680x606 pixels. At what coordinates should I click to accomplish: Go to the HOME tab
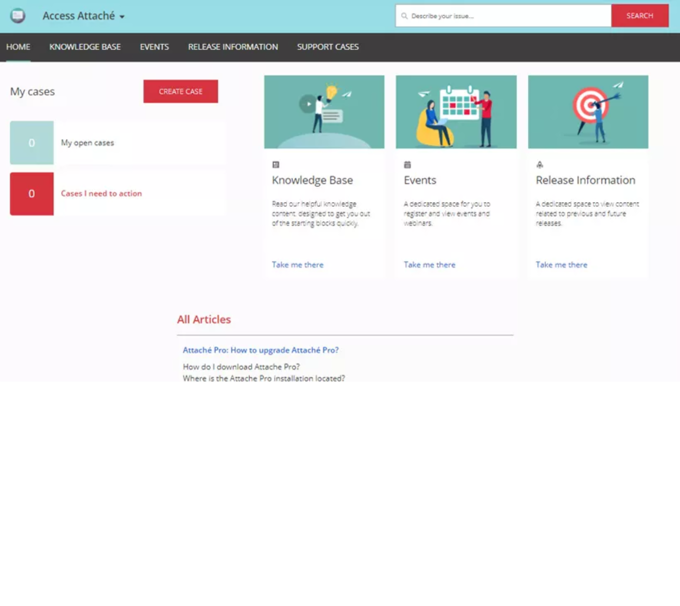coord(18,47)
